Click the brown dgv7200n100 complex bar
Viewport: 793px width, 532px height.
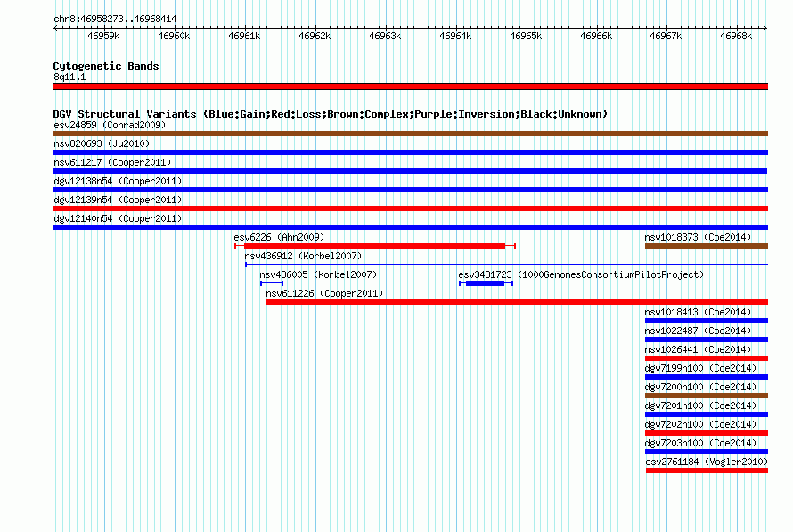click(x=707, y=396)
